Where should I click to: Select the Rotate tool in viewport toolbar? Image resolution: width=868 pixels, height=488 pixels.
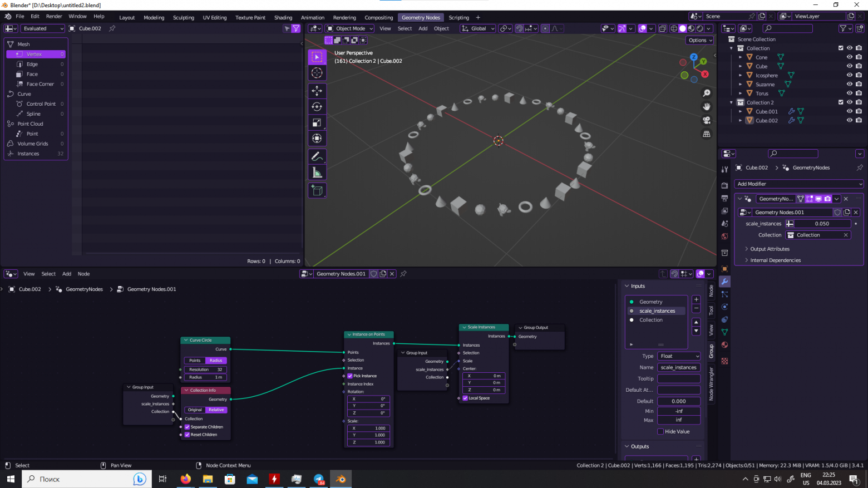click(x=317, y=107)
